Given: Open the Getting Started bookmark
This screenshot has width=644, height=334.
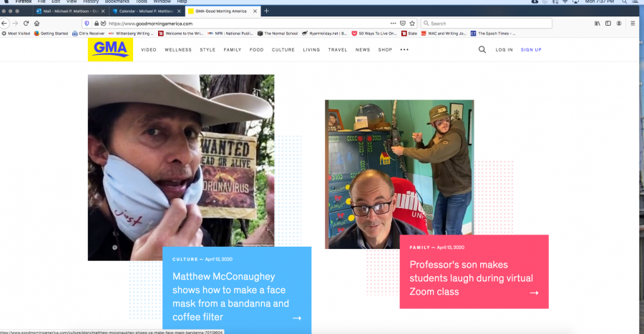Looking at the screenshot, I should [x=51, y=34].
